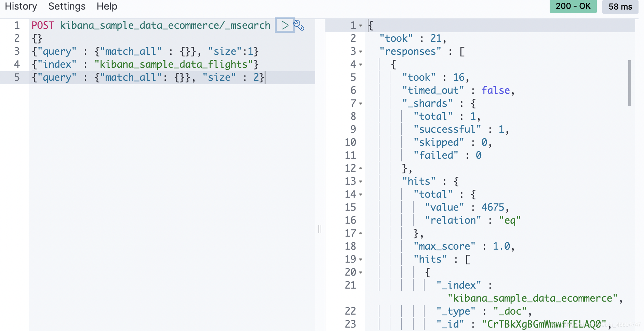
Task: Click the fold marker at line 17
Action: coord(361,233)
